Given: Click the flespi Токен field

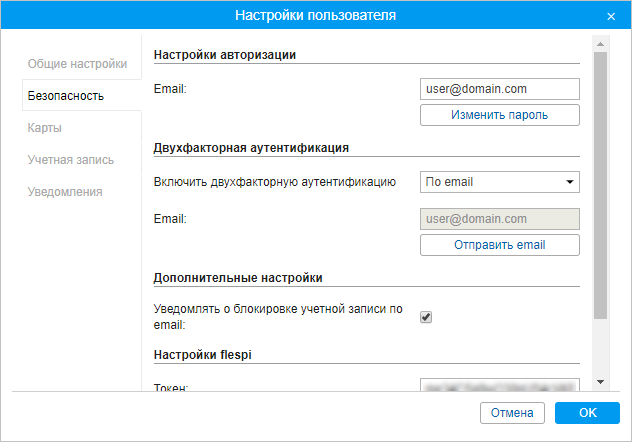Looking at the screenshot, I should coord(499,385).
